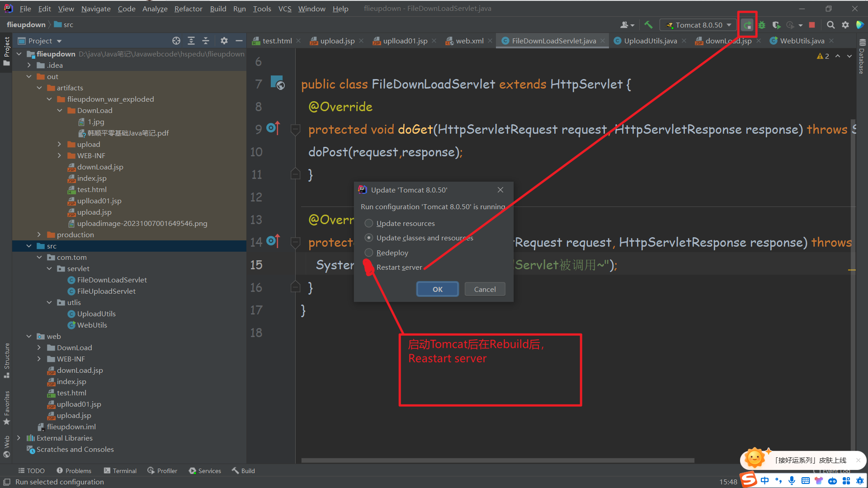The image size is (868, 488).
Task: Open the Run menu
Action: point(238,8)
